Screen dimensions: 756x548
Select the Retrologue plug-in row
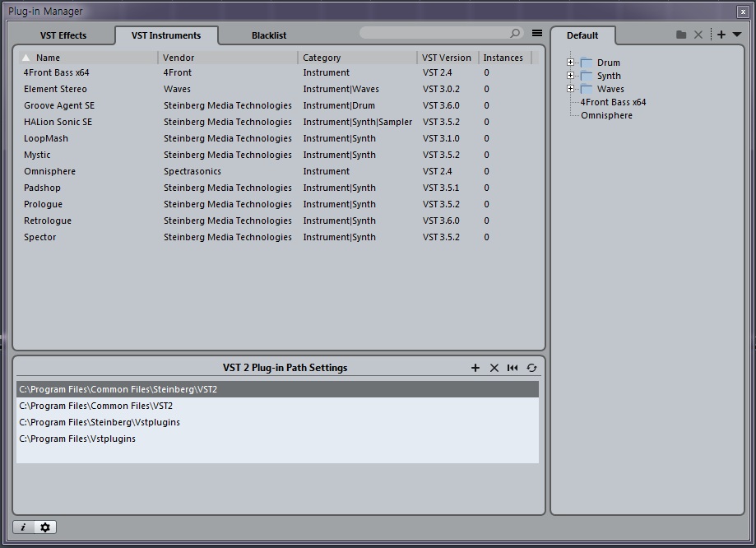279,220
